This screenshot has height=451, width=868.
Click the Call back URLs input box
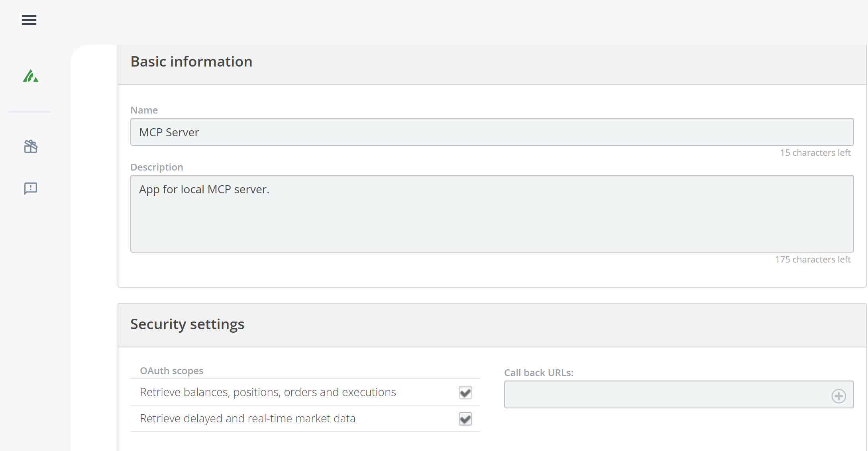point(666,394)
